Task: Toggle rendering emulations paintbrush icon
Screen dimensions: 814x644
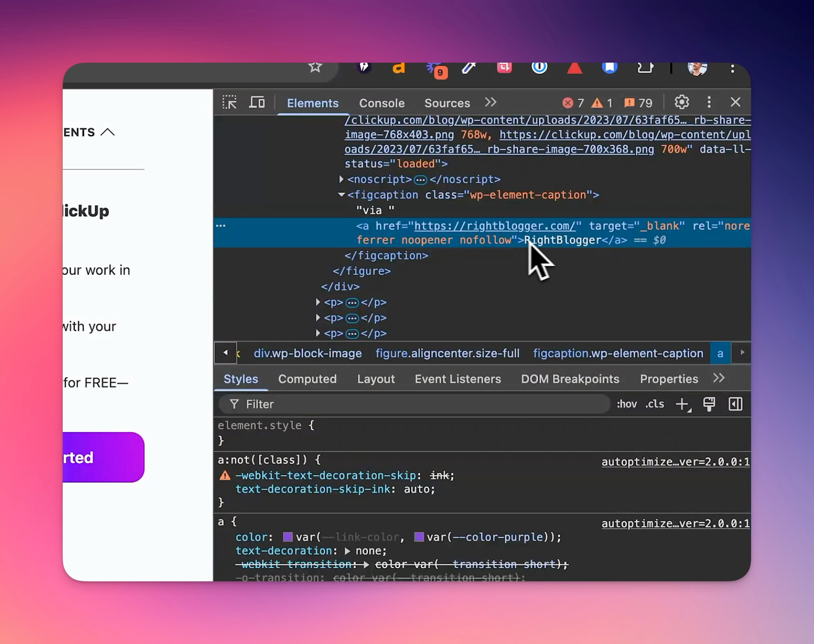Action: pyautogui.click(x=709, y=404)
